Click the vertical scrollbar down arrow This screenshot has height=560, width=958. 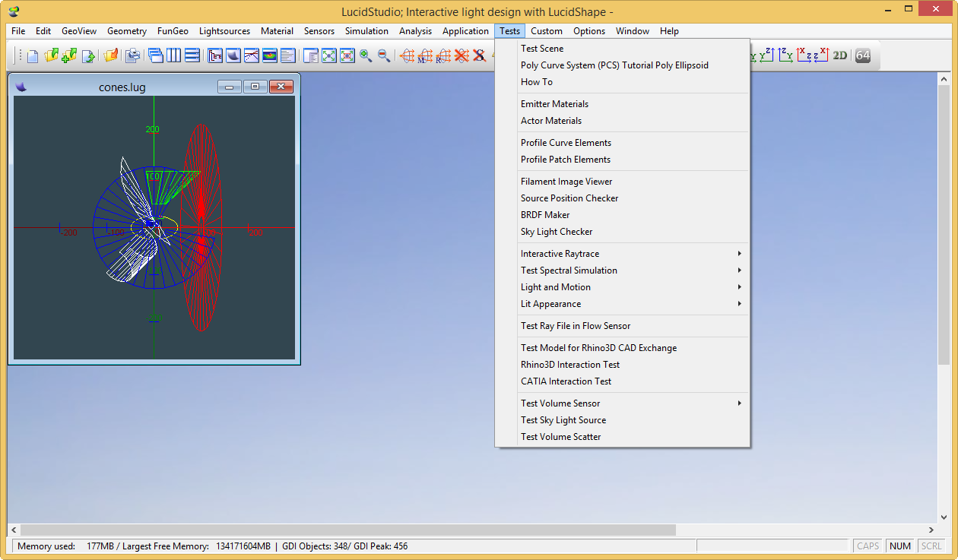[x=944, y=517]
